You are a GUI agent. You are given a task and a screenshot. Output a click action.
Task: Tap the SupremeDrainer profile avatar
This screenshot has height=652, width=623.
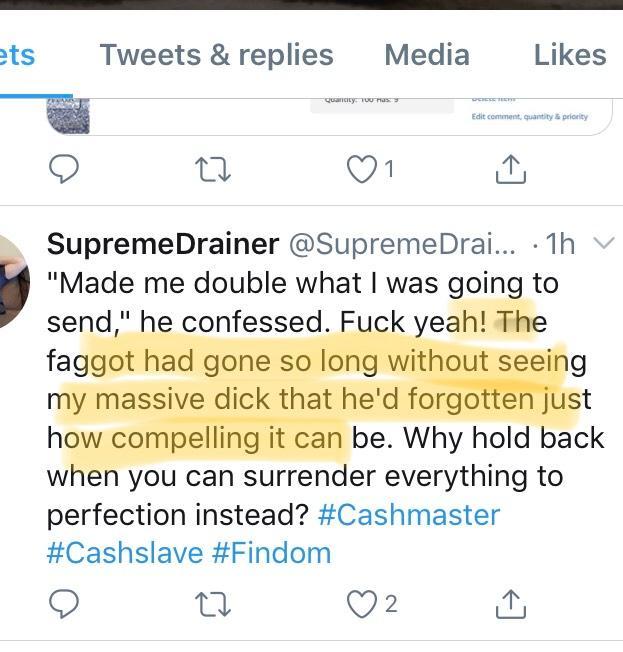(14, 281)
